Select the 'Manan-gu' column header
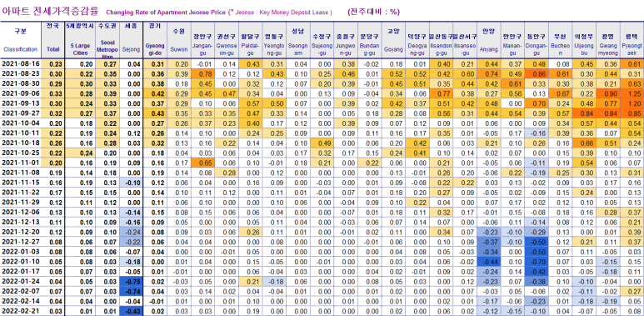The image size is (644, 316). click(x=512, y=40)
